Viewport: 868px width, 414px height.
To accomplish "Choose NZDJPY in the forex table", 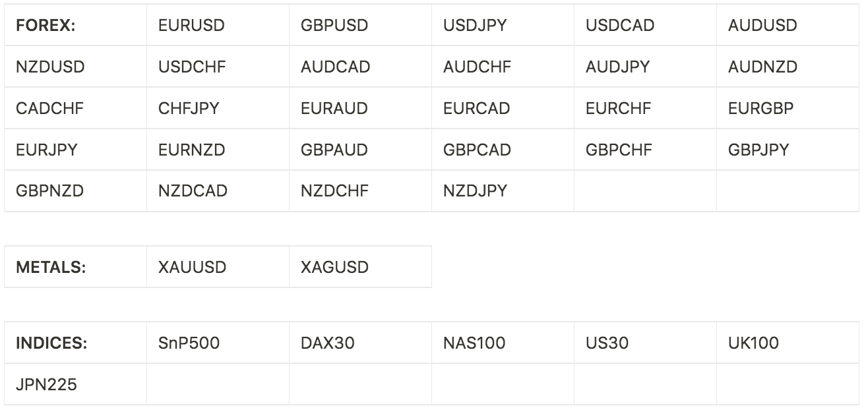I will tap(503, 191).
